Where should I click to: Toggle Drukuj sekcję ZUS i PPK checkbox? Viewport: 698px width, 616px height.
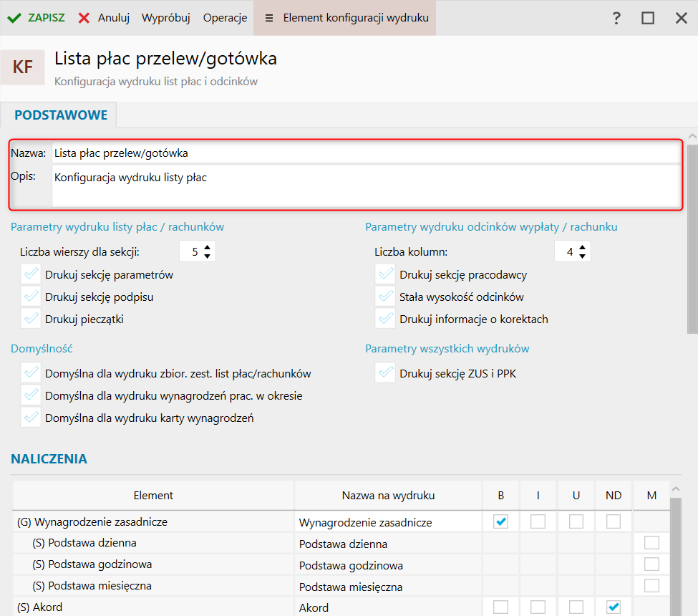(385, 373)
